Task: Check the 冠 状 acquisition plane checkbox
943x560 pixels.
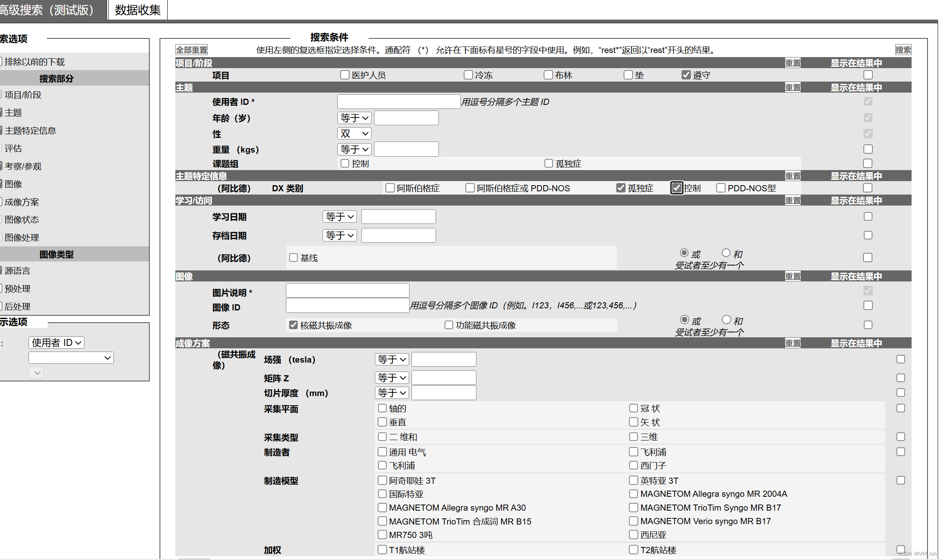Action: tap(633, 408)
